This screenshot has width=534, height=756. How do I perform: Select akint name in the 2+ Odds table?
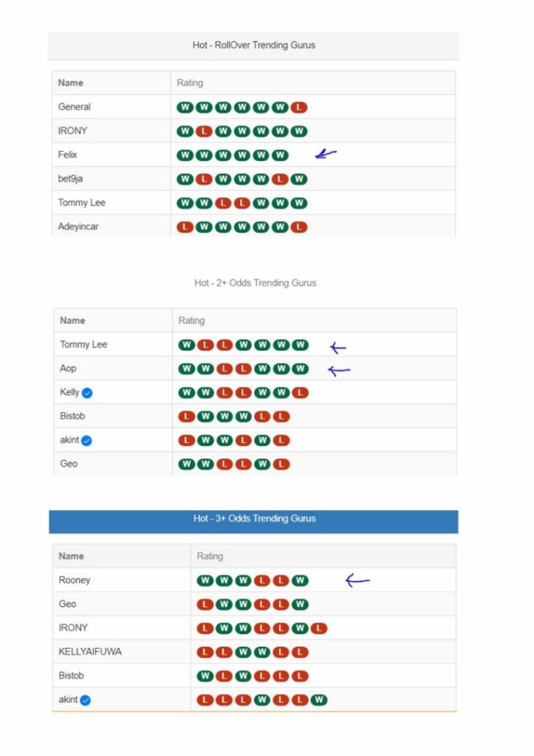tap(69, 440)
